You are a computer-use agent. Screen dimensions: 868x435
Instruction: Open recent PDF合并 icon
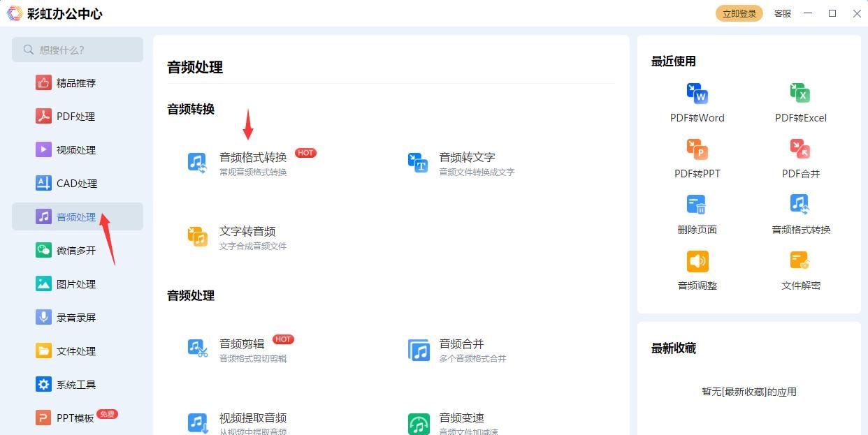[x=800, y=149]
